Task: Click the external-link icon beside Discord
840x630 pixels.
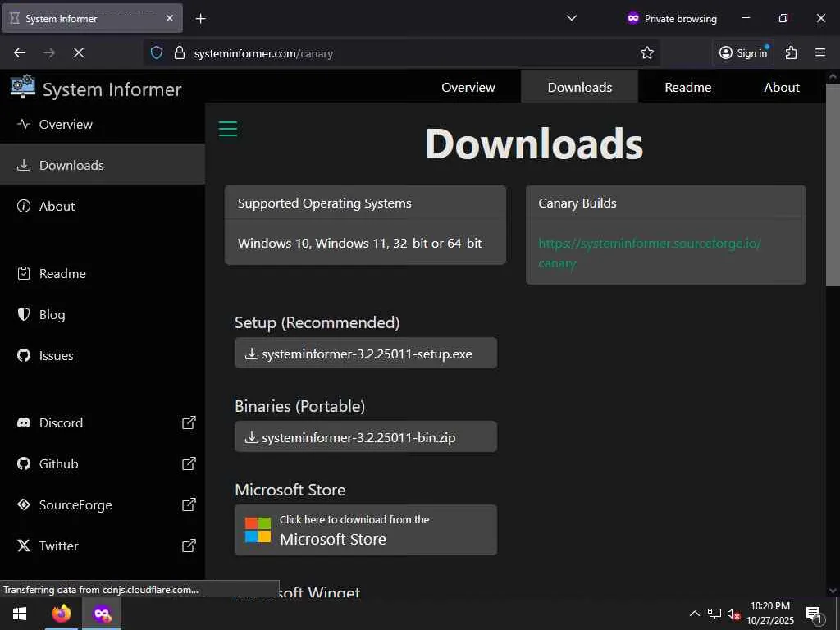Action: click(189, 422)
